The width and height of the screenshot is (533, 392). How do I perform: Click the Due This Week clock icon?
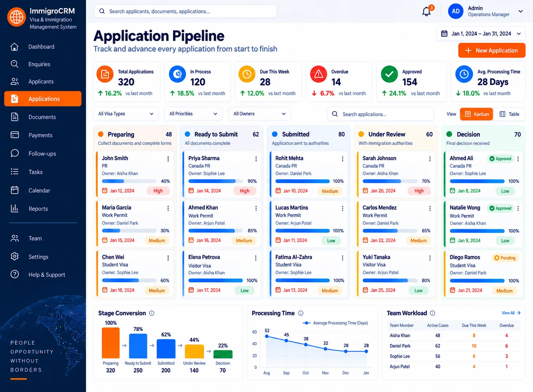pyautogui.click(x=247, y=74)
